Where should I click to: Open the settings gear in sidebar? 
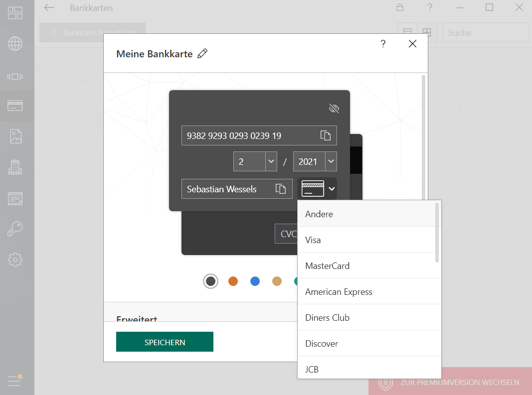[x=15, y=260]
